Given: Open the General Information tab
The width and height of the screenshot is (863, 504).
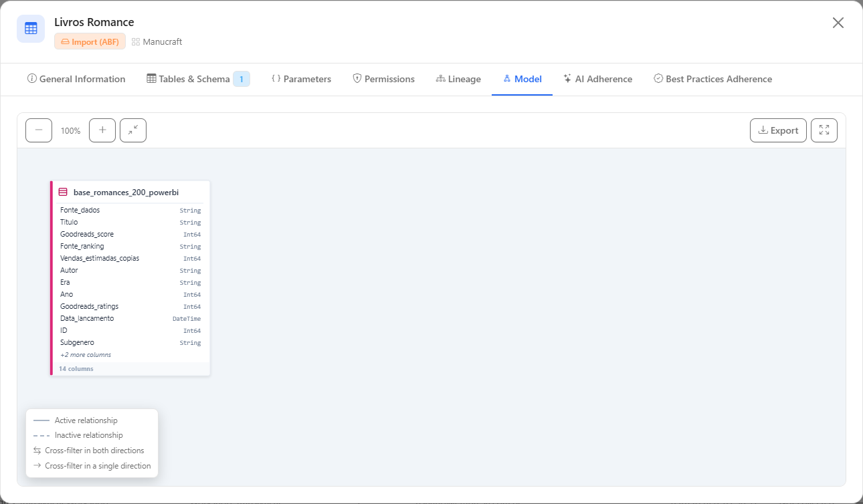Looking at the screenshot, I should tap(76, 79).
